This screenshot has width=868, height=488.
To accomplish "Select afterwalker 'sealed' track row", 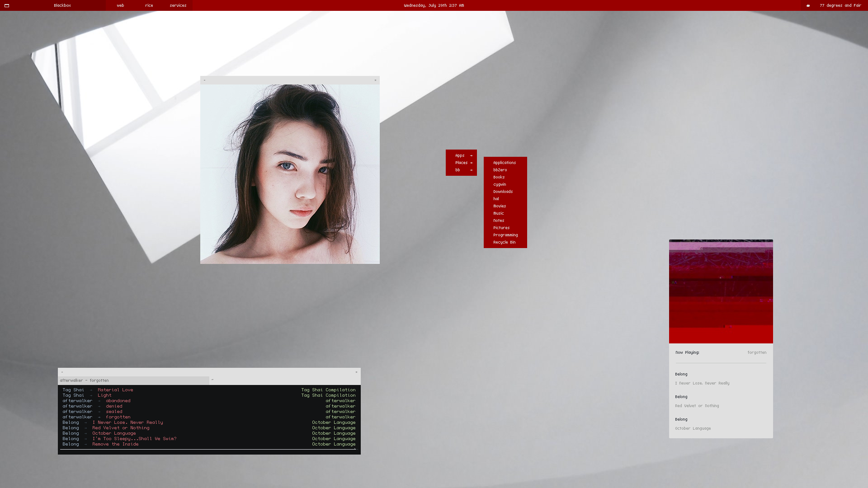I will pos(209,412).
